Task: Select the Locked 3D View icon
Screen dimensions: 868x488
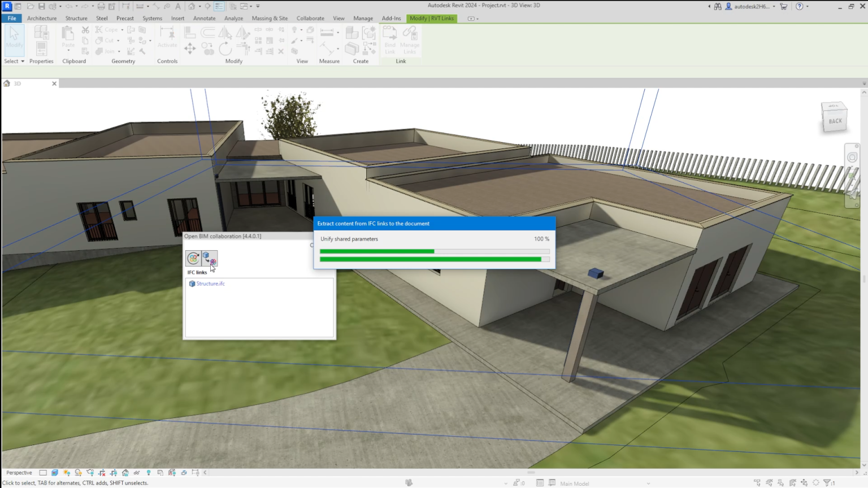Action: click(x=127, y=473)
